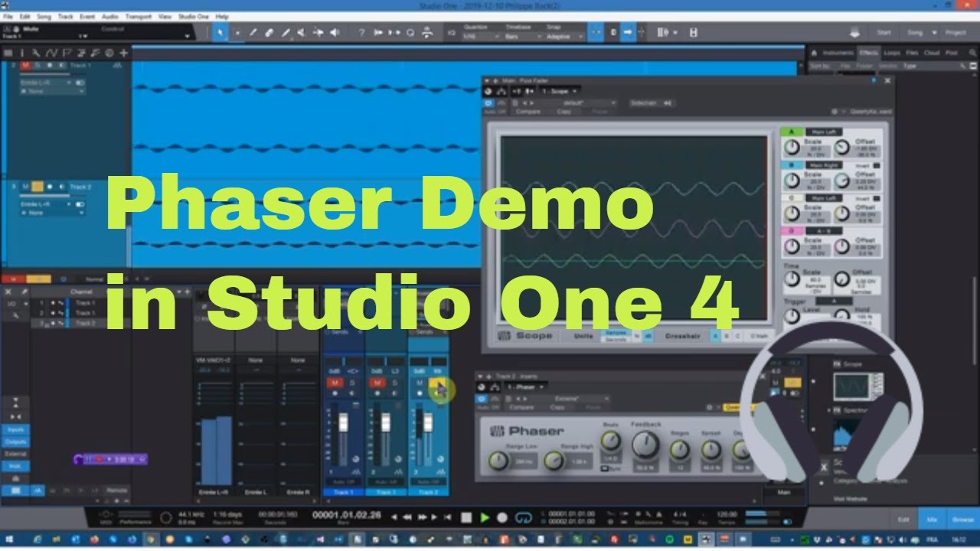Click record arm on Track 2
This screenshot has height=551, width=980.
(51, 187)
